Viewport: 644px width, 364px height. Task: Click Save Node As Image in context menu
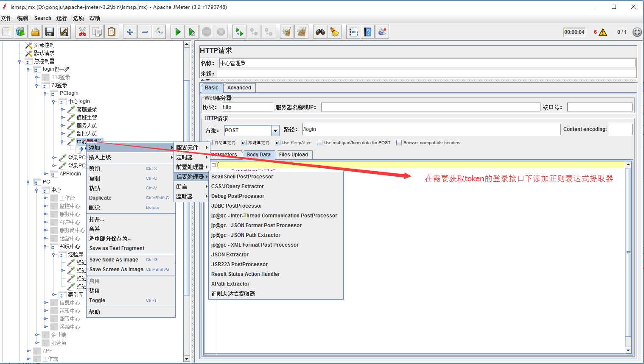coord(114,260)
